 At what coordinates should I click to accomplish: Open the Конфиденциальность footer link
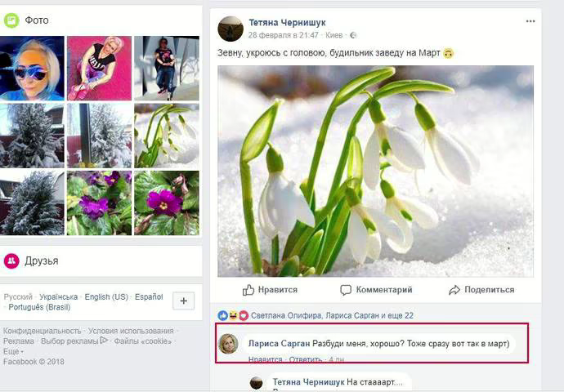pyautogui.click(x=42, y=331)
